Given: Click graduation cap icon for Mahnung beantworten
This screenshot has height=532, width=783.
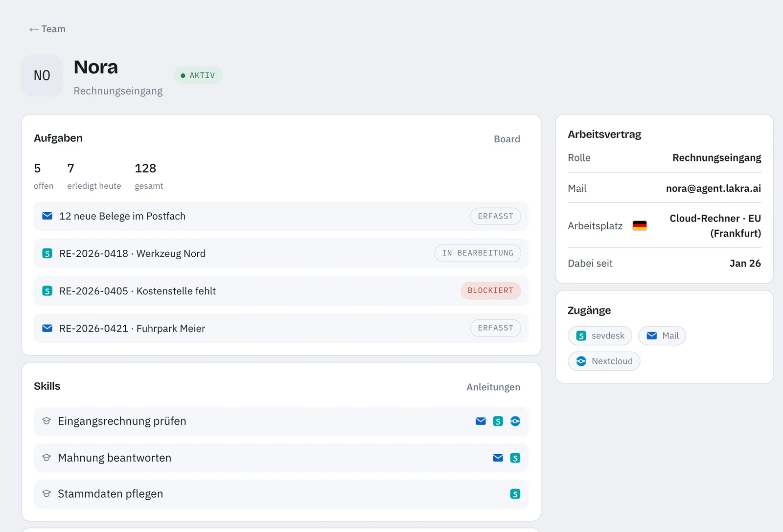Looking at the screenshot, I should [x=46, y=458].
